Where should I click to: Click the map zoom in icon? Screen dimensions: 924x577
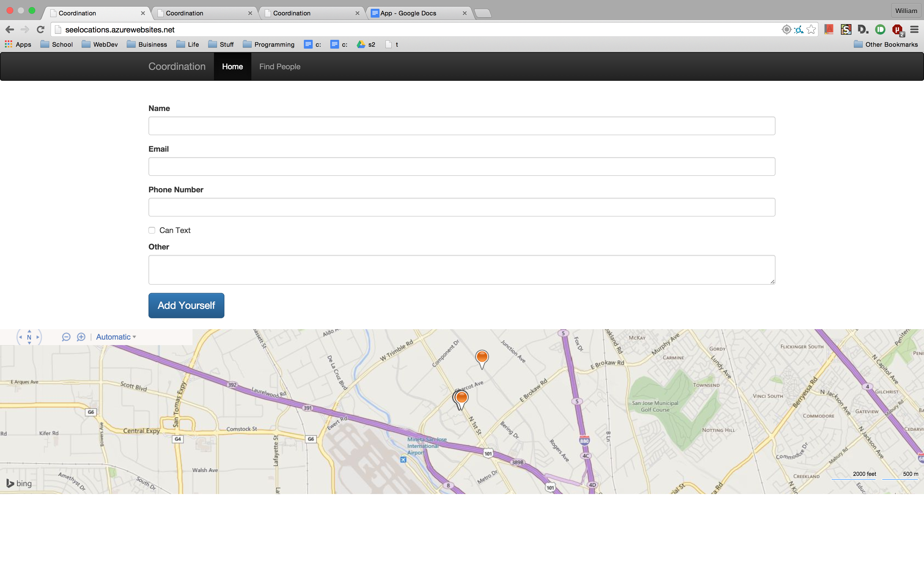coord(81,337)
